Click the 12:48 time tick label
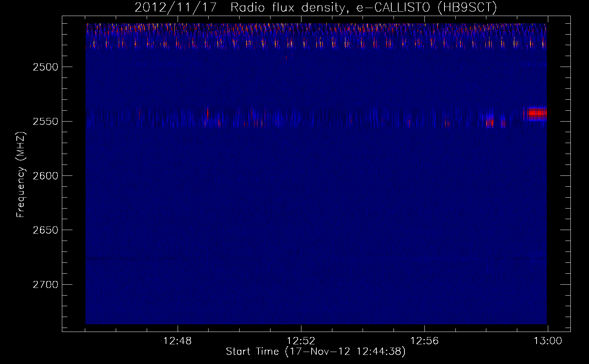The width and height of the screenshot is (589, 364). click(177, 341)
